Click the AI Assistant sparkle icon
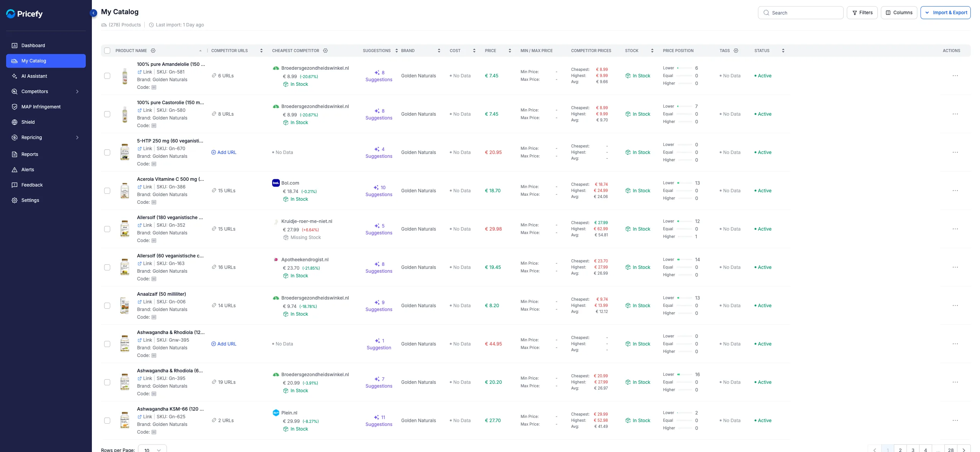Image resolution: width=980 pixels, height=452 pixels. click(15, 76)
